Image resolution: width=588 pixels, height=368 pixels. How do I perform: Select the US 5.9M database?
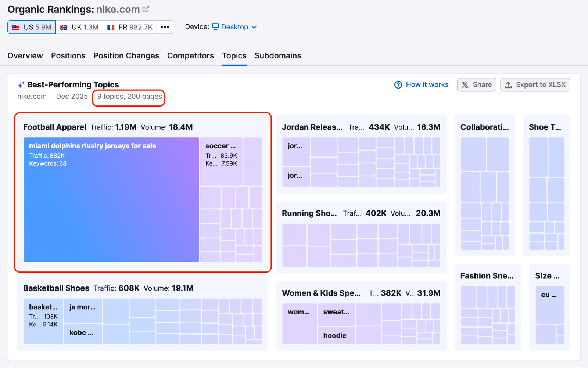coord(31,26)
